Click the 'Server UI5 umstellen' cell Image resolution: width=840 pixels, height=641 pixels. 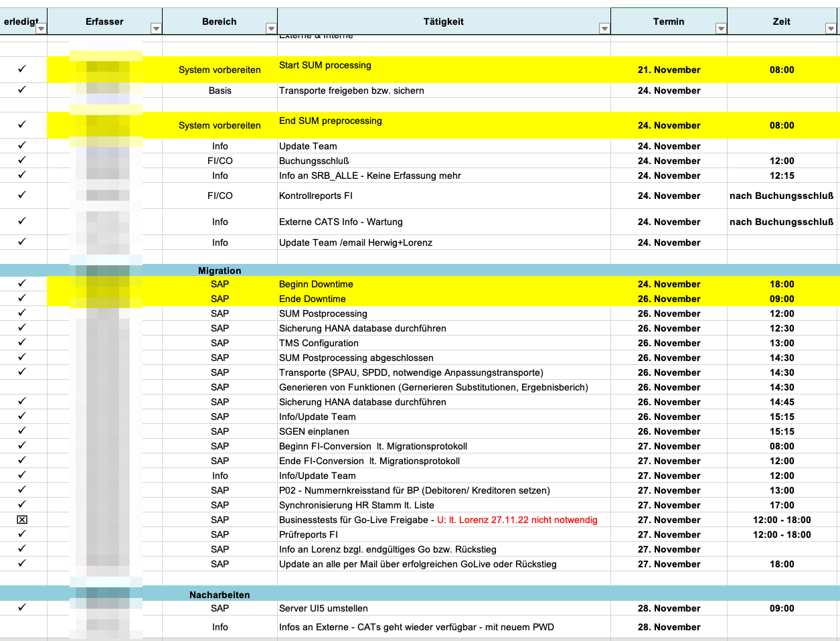click(x=444, y=608)
